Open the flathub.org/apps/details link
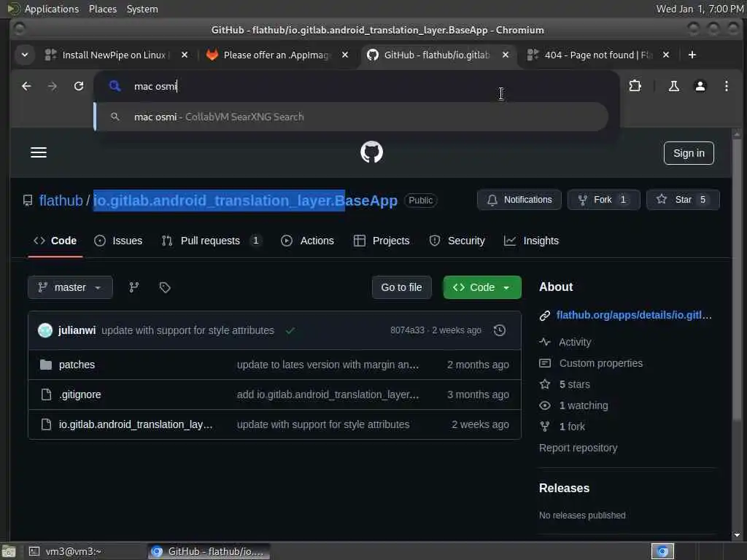 [x=634, y=315]
